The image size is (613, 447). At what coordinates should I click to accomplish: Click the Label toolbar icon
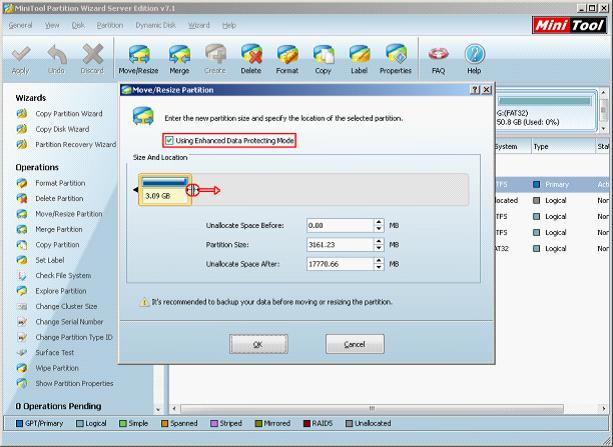359,59
